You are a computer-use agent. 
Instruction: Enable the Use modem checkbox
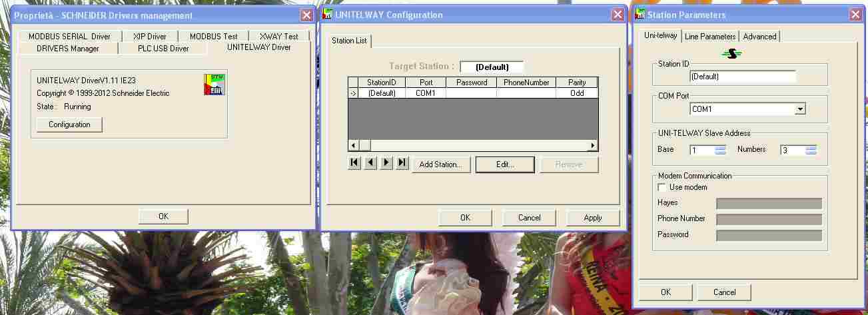[x=662, y=187]
